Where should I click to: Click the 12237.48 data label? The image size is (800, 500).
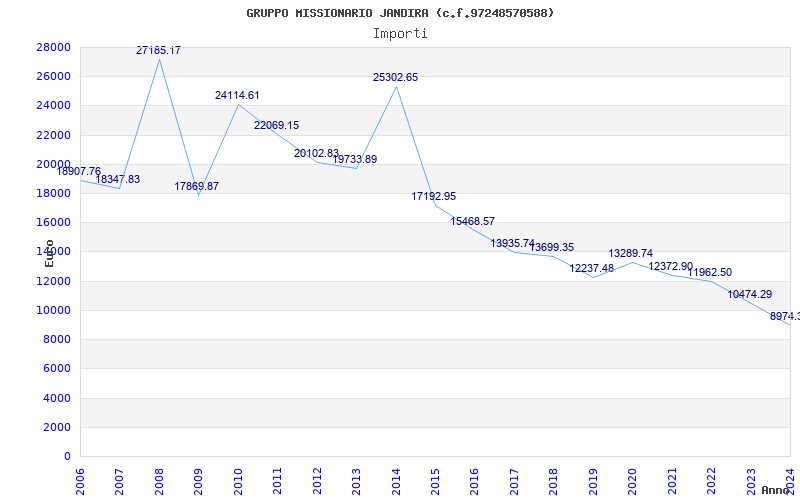pos(592,268)
